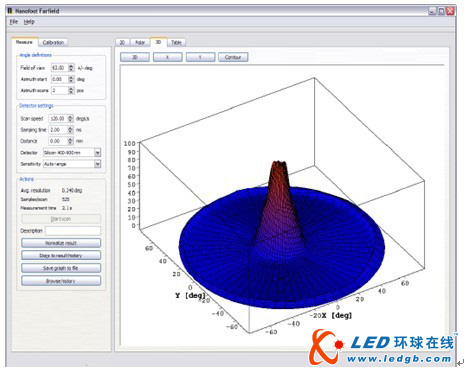468x374 pixels.
Task: Switch to the Polar tab
Action: 140,42
